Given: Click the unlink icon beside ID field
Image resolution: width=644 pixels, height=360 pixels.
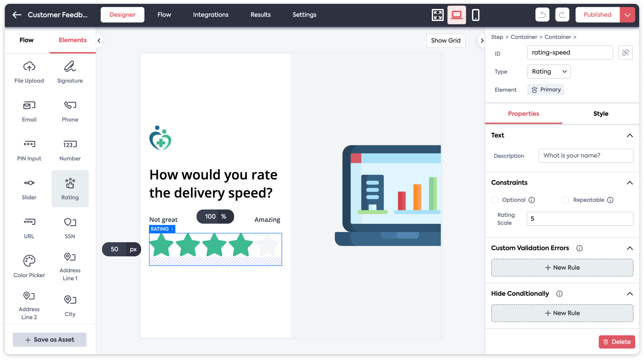Looking at the screenshot, I should click(x=625, y=53).
